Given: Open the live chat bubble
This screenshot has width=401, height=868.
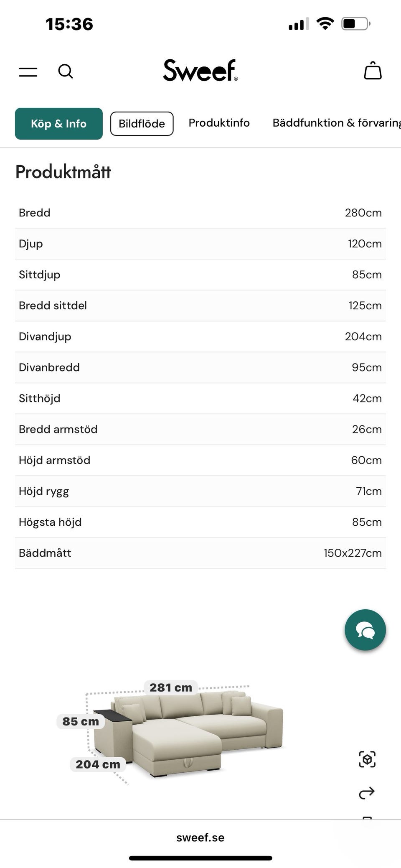Looking at the screenshot, I should pos(365,630).
